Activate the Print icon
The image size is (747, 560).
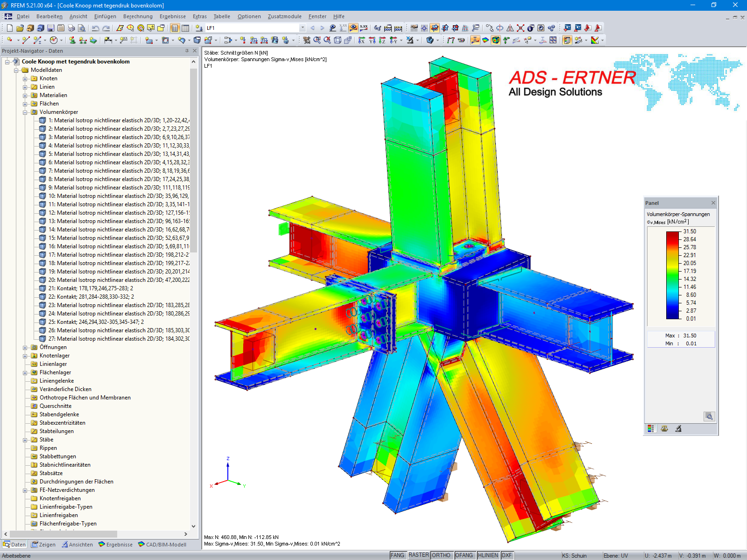click(x=71, y=28)
